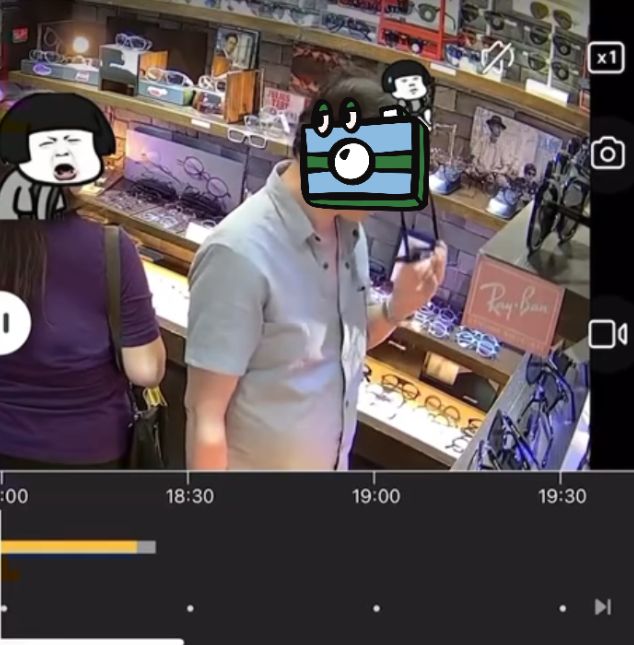Take a snapshot with camera icon
Image resolution: width=634 pixels, height=645 pixels.
(x=608, y=153)
